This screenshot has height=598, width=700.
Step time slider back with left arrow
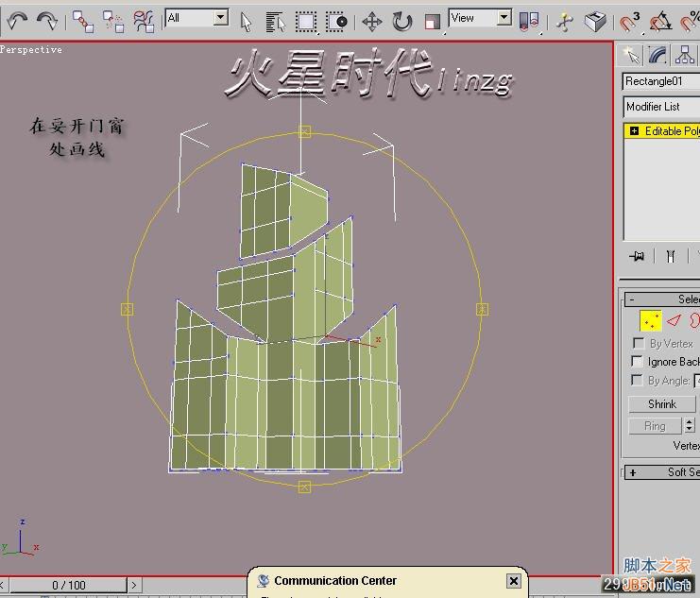(3, 585)
